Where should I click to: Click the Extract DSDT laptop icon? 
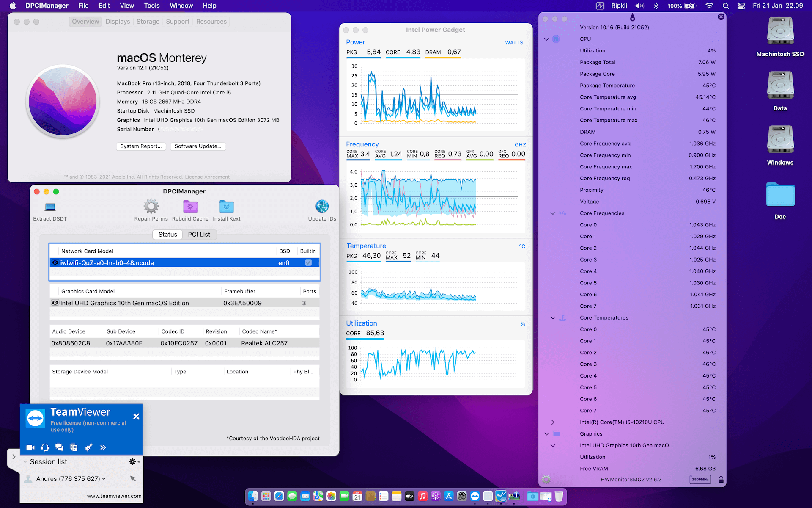coord(50,207)
